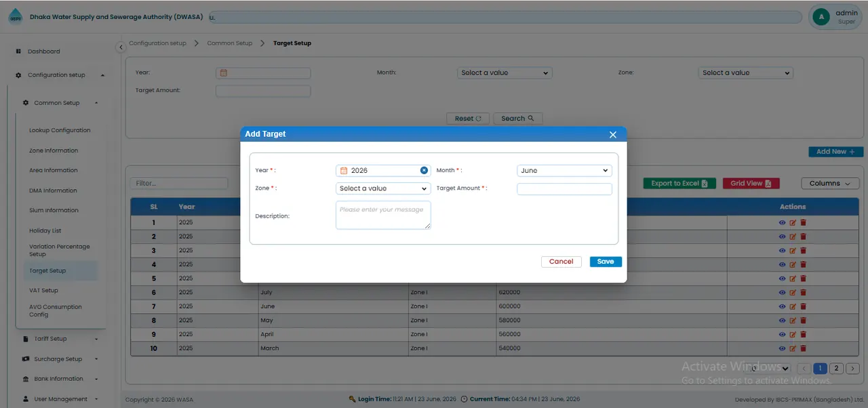
Task: Close the Add Target dialog with the X
Action: [613, 135]
